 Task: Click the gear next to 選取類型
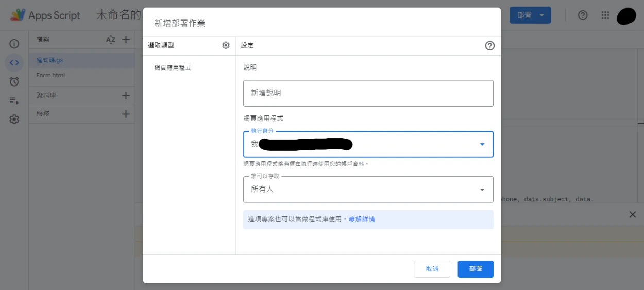click(x=226, y=45)
